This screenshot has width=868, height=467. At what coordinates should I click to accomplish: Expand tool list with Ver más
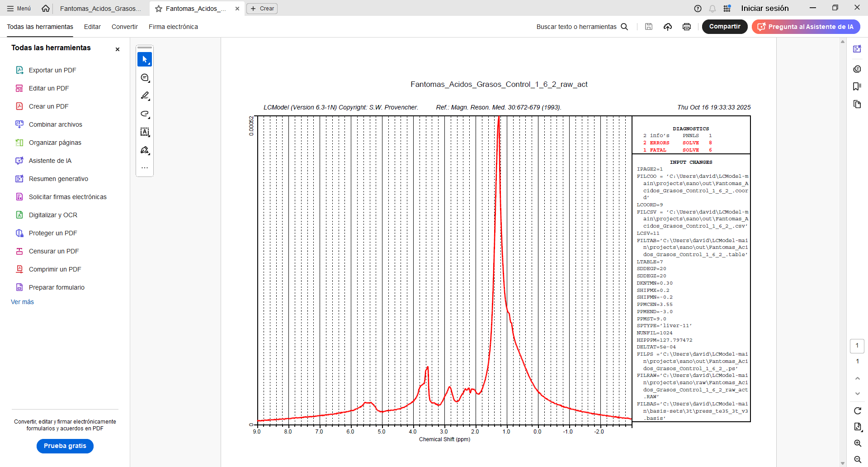coord(22,302)
